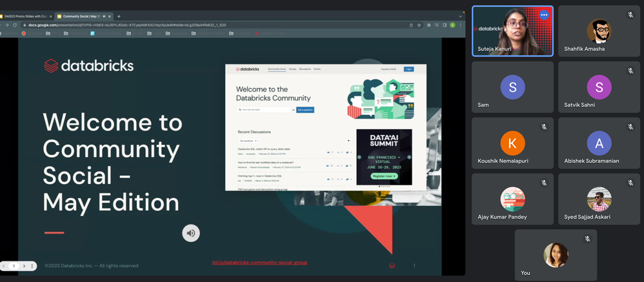Open the browser extensions puzzle icon
644x282 pixels.
(428, 25)
